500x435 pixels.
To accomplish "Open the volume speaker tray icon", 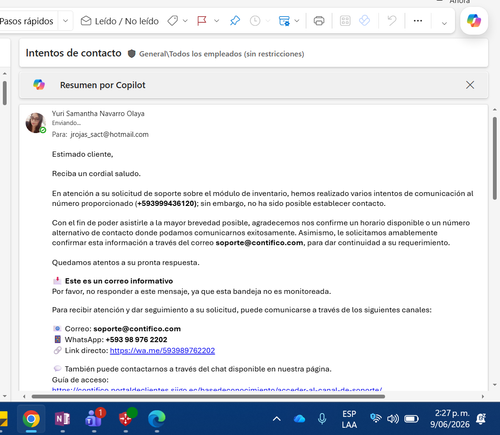I will [x=393, y=418].
